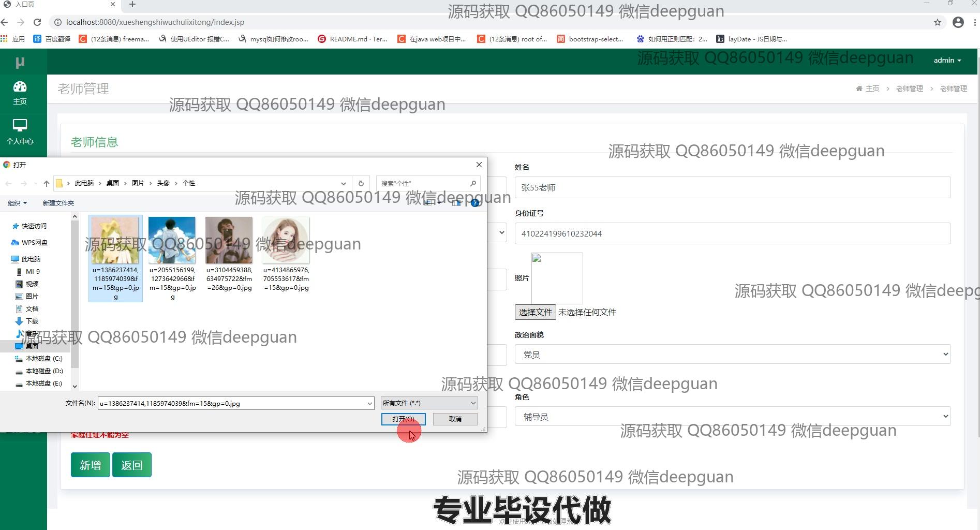Viewport: 980px width, 530px height.
Task: Click the 打开(O) button
Action: pyautogui.click(x=403, y=419)
